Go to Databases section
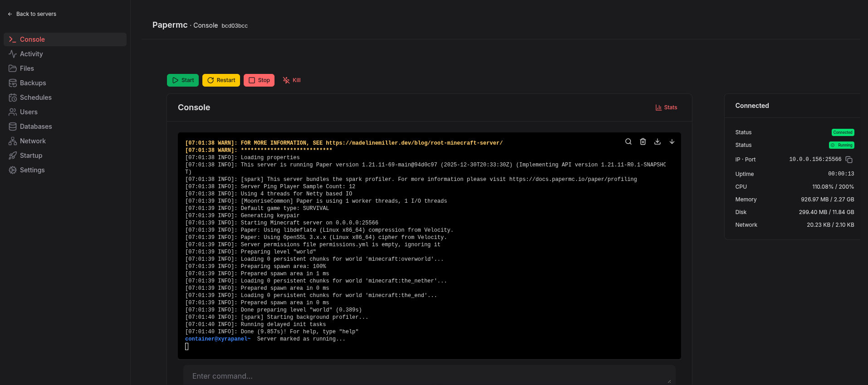This screenshot has height=385, width=868. [x=35, y=127]
